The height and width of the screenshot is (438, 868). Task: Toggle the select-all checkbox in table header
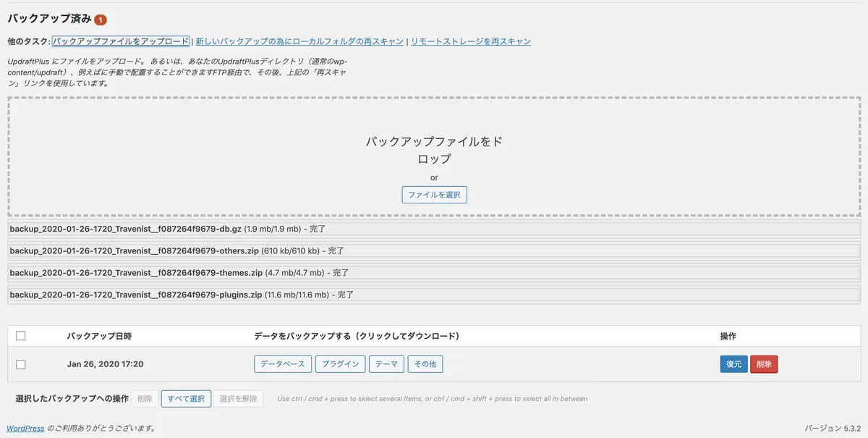(x=20, y=336)
